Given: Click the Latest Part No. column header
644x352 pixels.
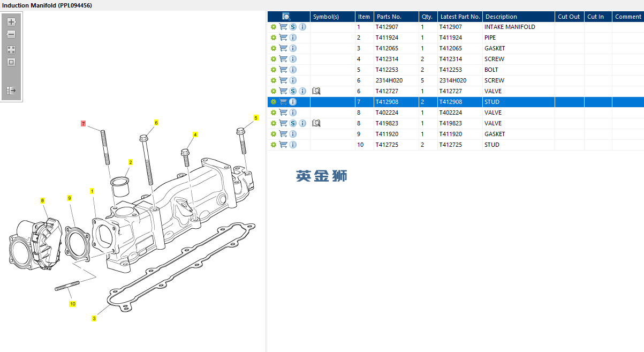Looking at the screenshot, I should coord(459,17).
